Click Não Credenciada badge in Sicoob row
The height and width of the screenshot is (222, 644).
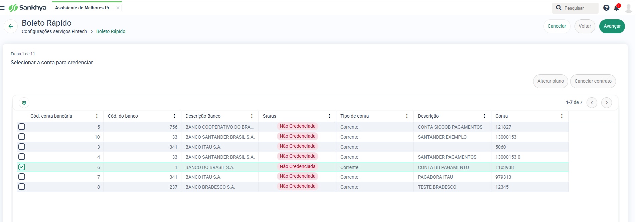point(298,126)
